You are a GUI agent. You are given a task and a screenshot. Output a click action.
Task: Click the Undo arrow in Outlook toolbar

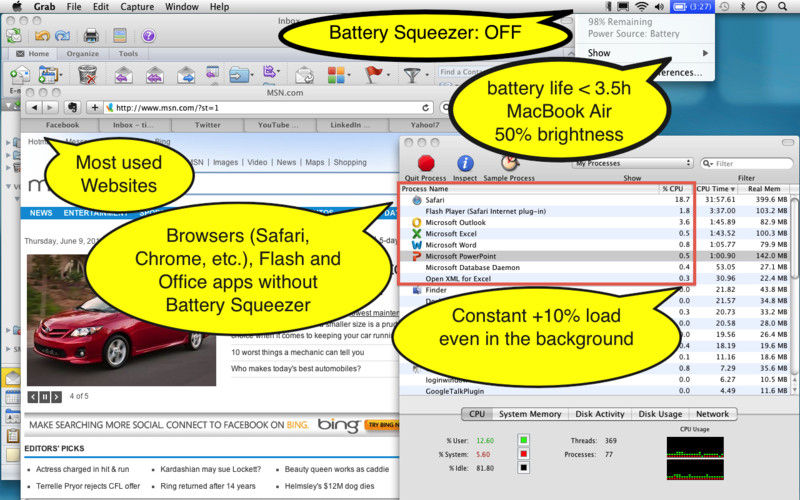(42, 36)
